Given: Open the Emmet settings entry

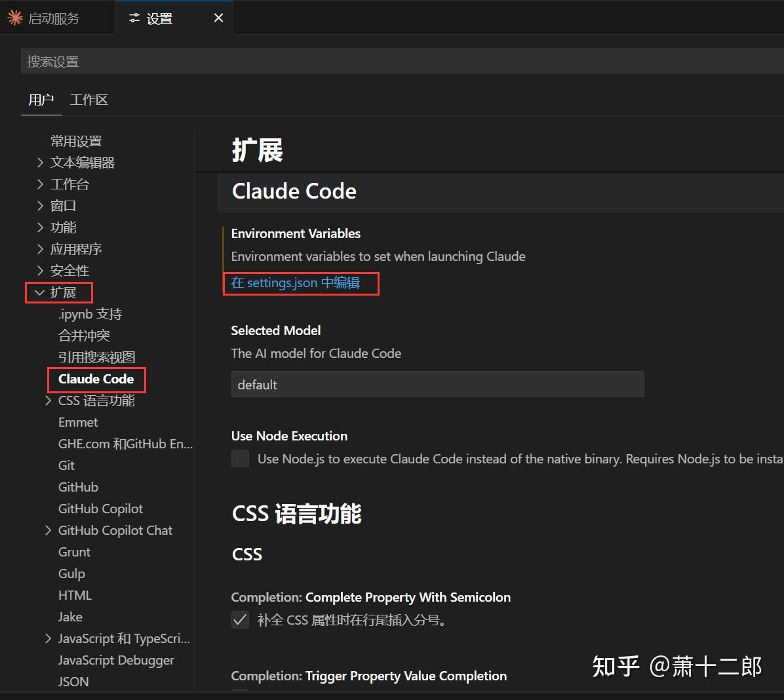Looking at the screenshot, I should click(78, 422).
